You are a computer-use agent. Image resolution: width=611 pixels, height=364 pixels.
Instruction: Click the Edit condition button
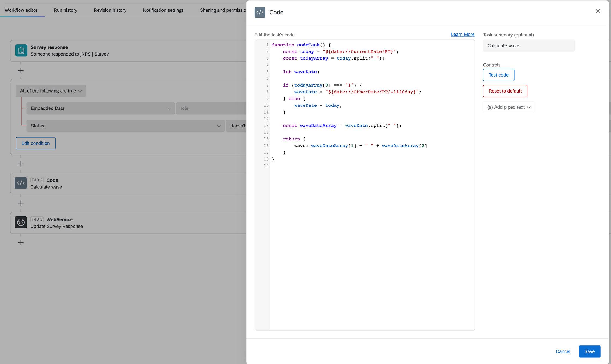pyautogui.click(x=35, y=143)
